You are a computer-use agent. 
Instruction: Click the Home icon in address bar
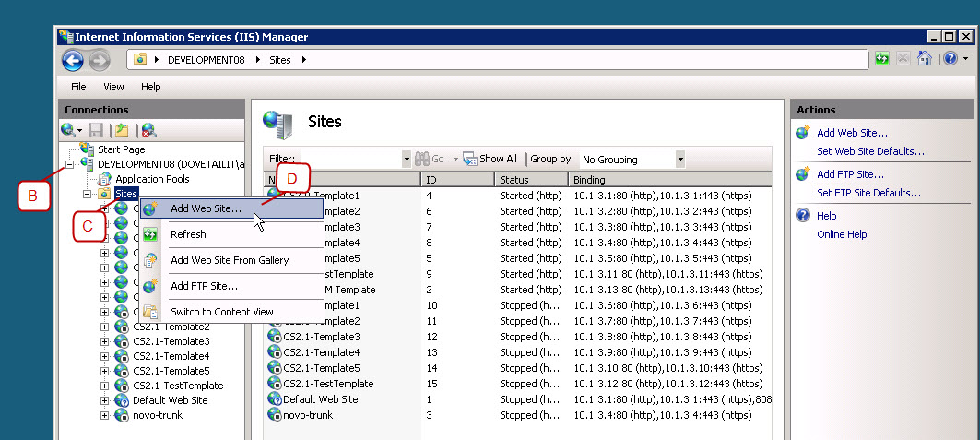[x=924, y=60]
